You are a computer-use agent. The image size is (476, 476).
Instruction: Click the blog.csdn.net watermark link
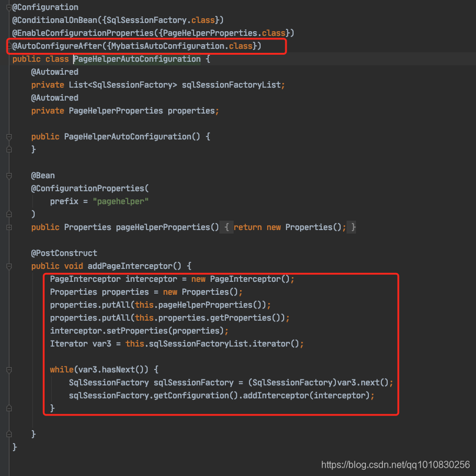pyautogui.click(x=397, y=464)
